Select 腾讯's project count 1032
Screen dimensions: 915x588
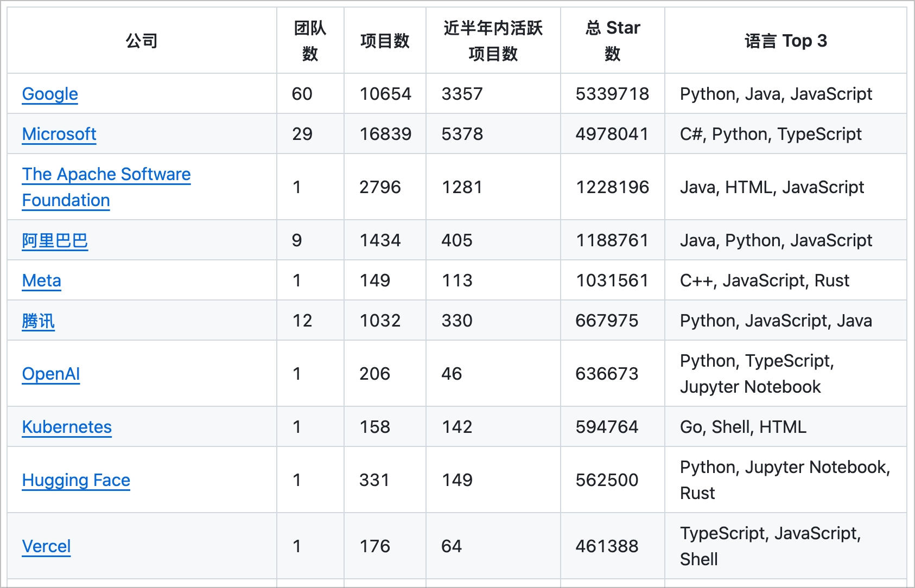pos(380,321)
